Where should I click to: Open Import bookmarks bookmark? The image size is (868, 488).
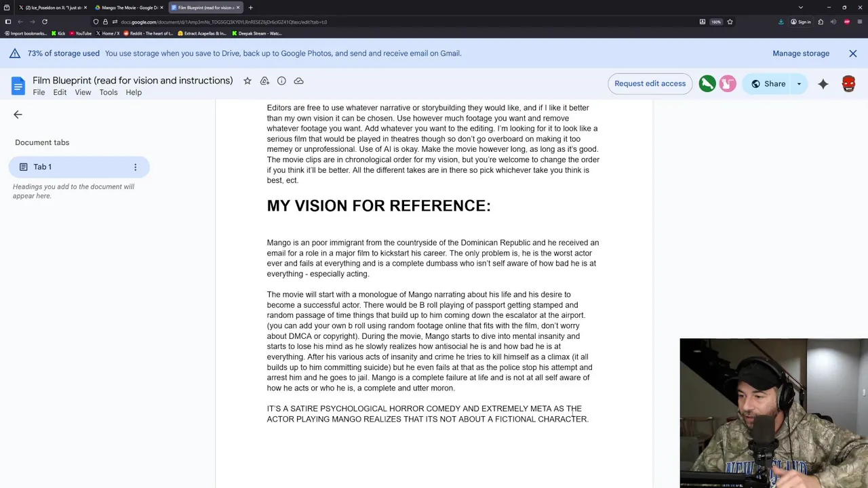click(26, 33)
